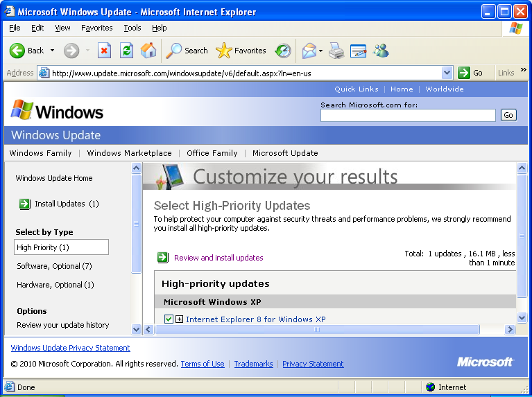
Task: Open the Office Family tab
Action: tap(212, 153)
